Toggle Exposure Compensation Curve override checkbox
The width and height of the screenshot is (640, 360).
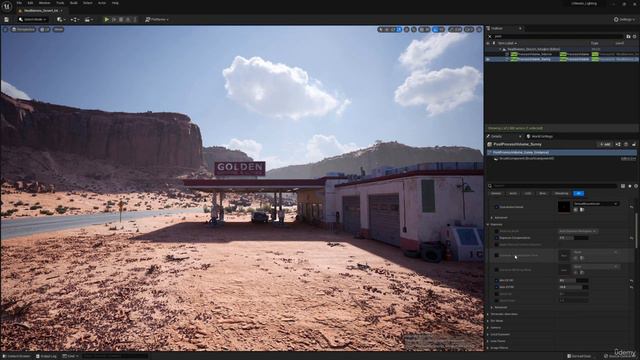pyautogui.click(x=497, y=256)
